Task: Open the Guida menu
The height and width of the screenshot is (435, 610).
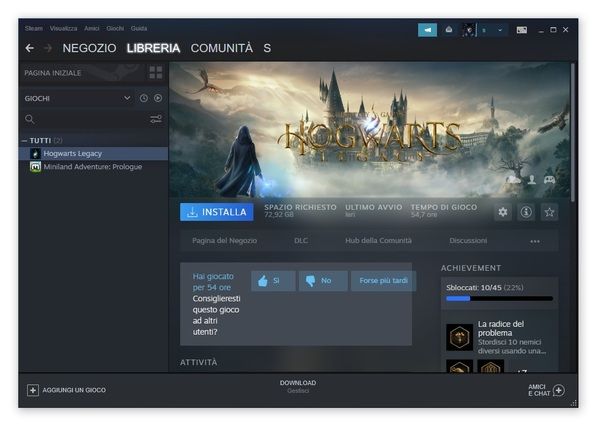Action: (139, 28)
